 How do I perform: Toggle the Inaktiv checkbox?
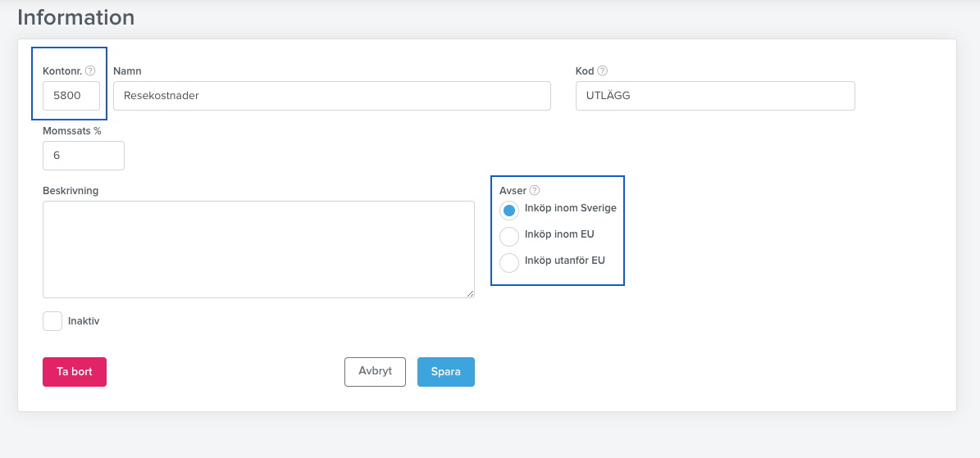coord(52,321)
